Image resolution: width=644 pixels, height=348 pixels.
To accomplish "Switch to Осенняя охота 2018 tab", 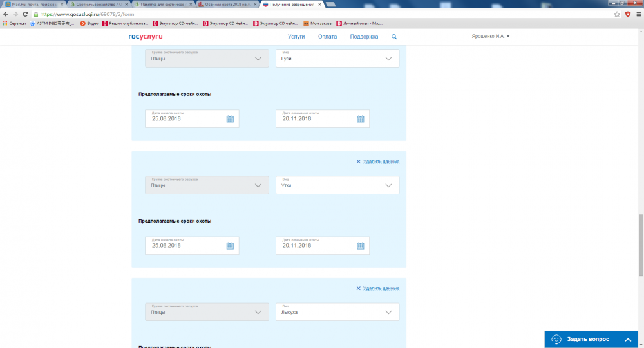I will tap(227, 5).
